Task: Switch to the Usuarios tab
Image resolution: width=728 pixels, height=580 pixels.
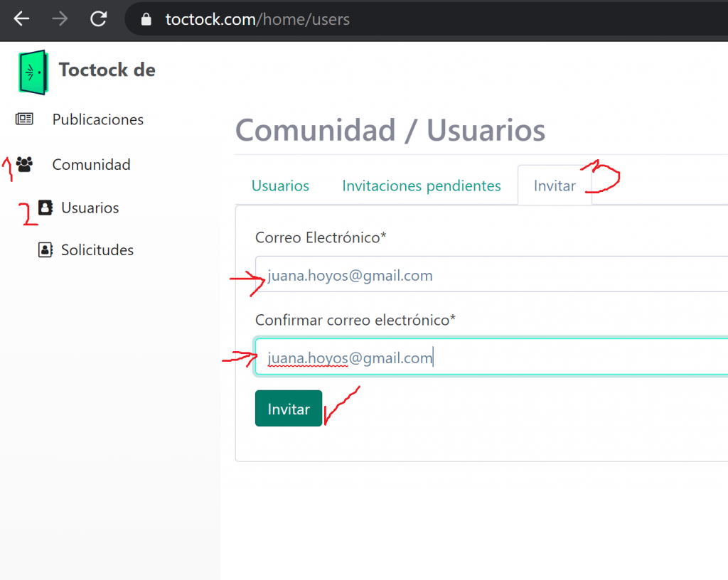Action: (280, 186)
